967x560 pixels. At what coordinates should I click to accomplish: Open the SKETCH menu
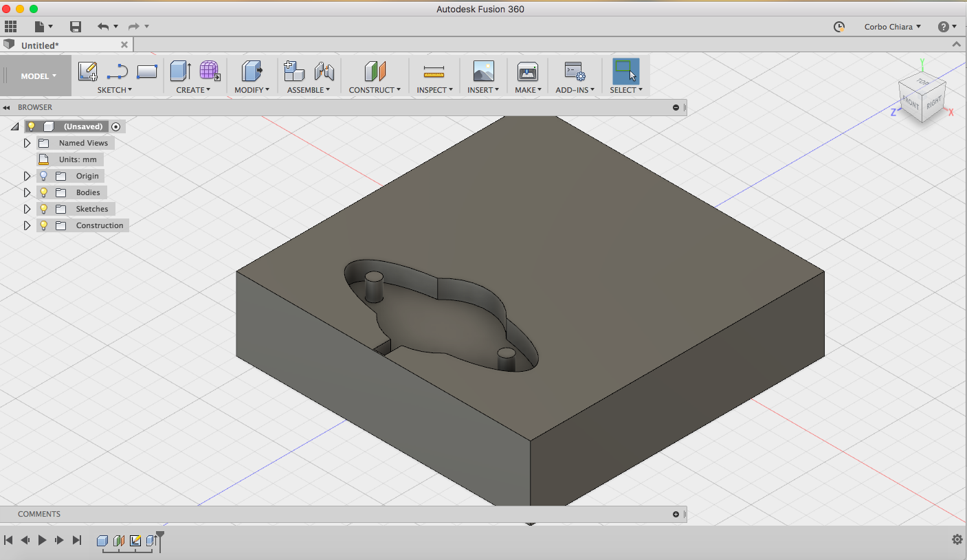tap(114, 90)
